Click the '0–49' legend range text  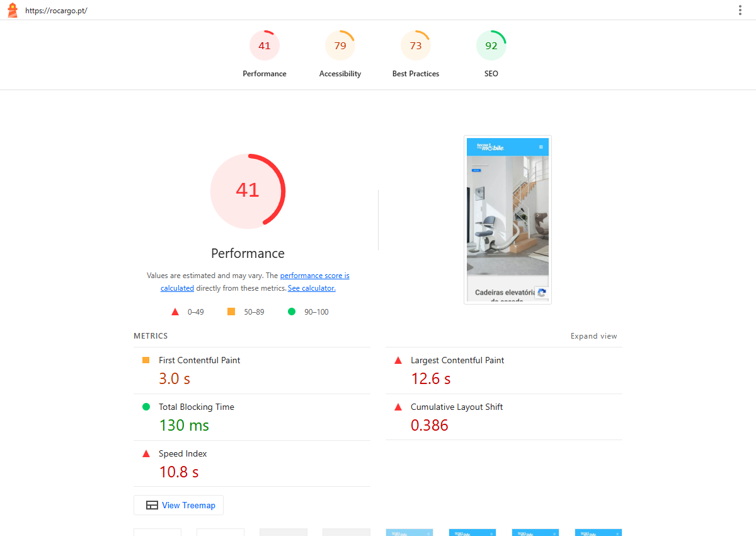[x=196, y=312]
